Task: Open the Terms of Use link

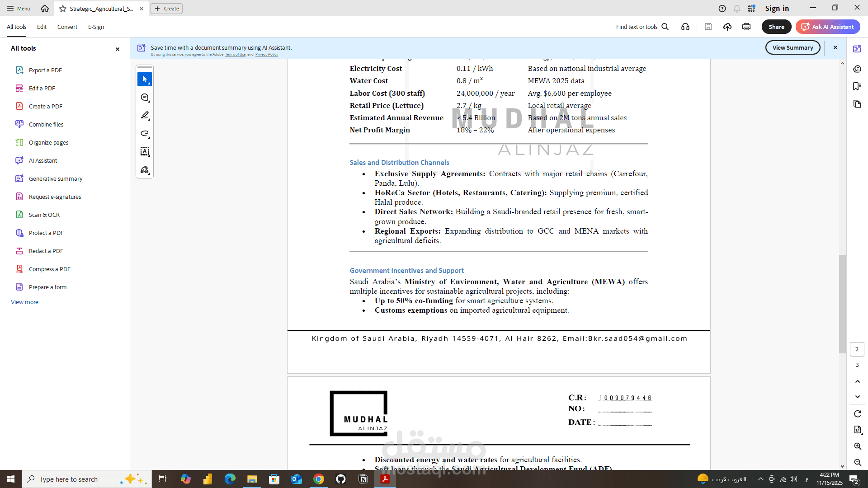Action: click(235, 55)
